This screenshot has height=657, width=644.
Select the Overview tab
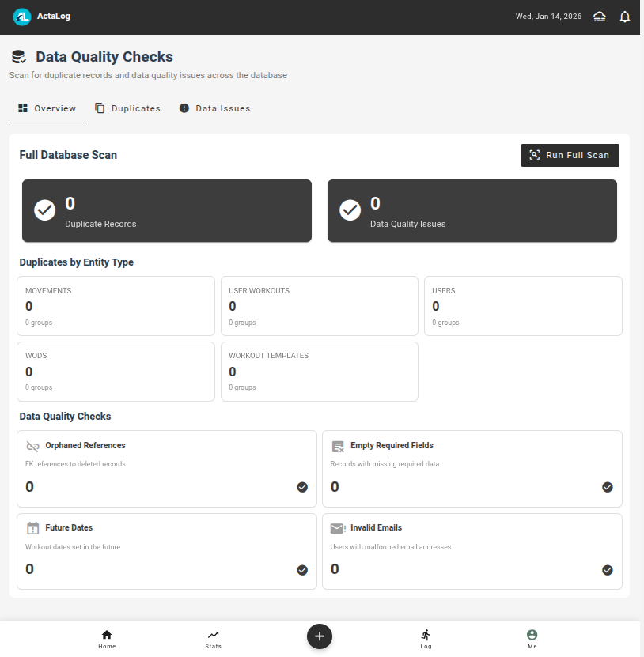pyautogui.click(x=47, y=108)
